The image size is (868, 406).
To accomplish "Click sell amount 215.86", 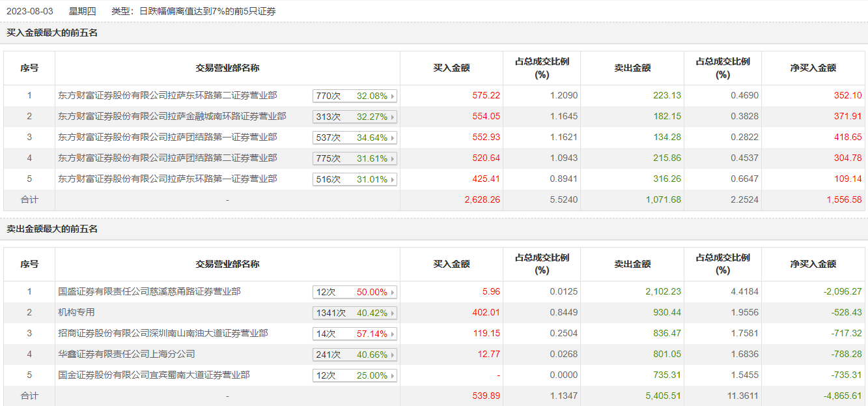I will click(667, 158).
